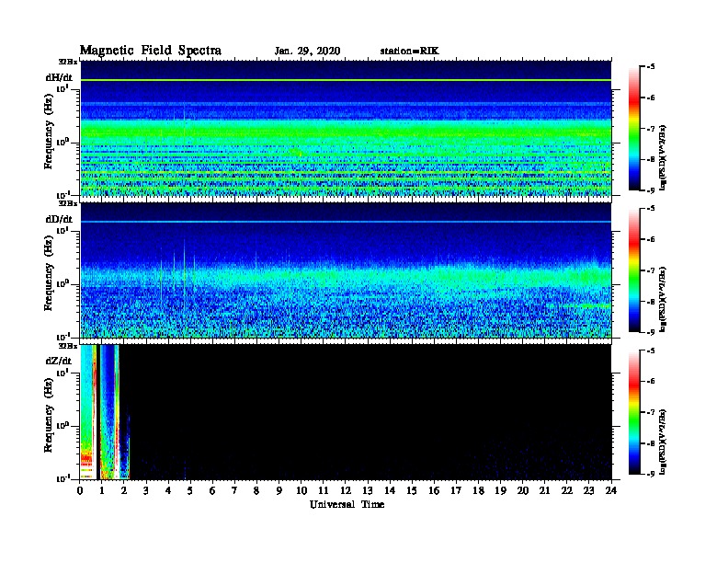Click the "station=RIK" label
This screenshot has width=728, height=563.
tap(410, 52)
